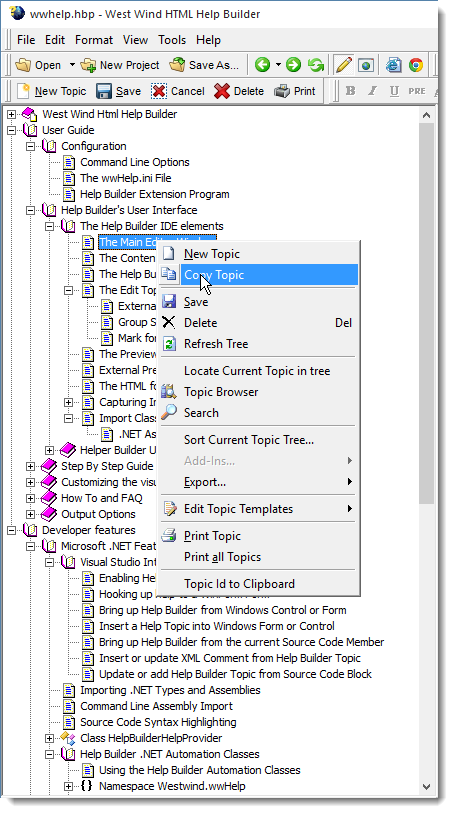Choose Refresh Tree in the context menu
Image resolution: width=453 pixels, height=813 pixels.
259,344
